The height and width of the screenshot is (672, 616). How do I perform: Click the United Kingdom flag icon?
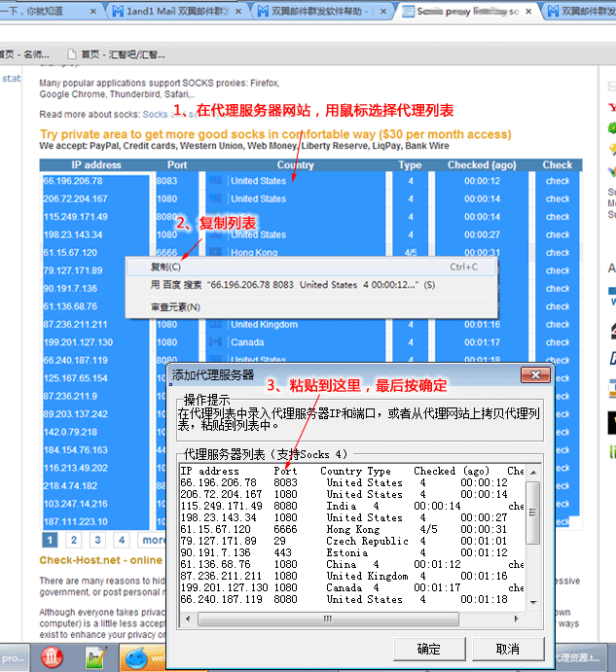point(215,325)
